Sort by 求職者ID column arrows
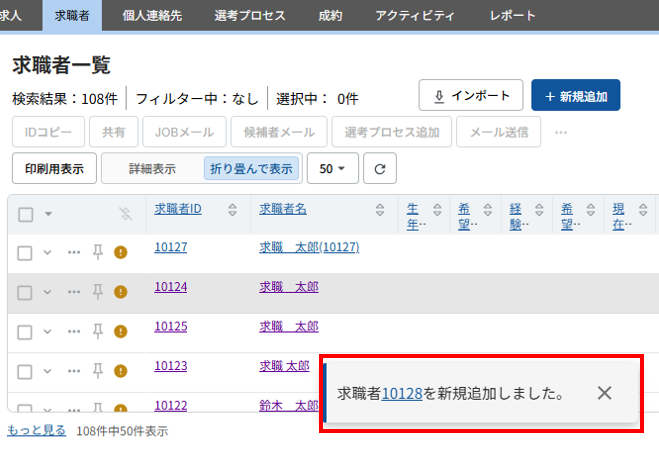This screenshot has width=659, height=459. coord(232,210)
